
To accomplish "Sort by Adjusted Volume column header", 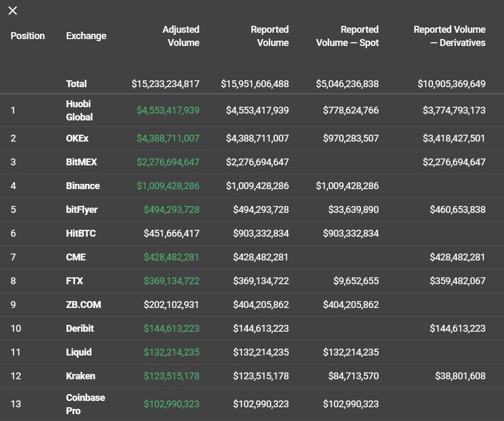I will (x=181, y=36).
